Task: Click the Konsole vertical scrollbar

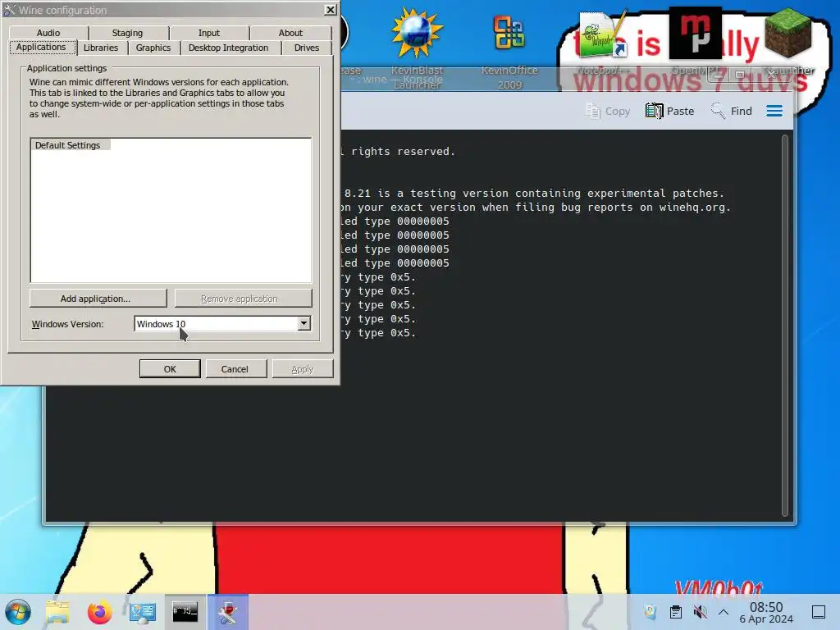Action: coord(785,326)
